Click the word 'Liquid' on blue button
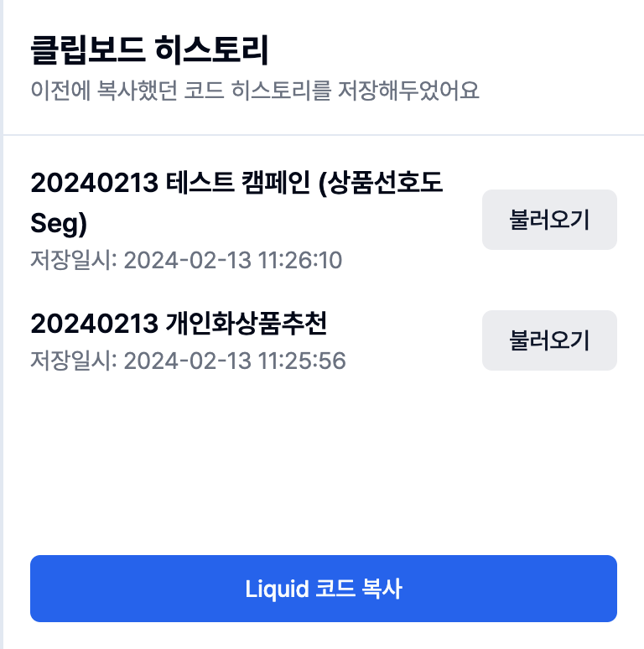 273,589
